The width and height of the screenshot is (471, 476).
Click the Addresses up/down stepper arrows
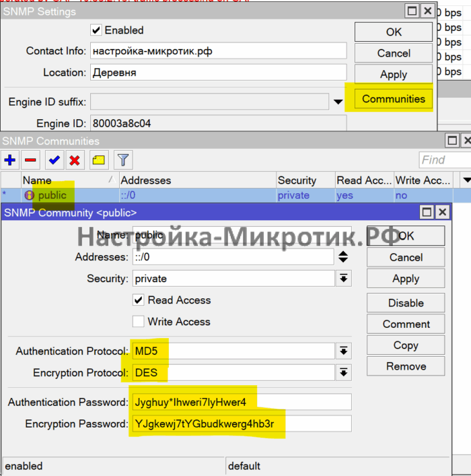point(343,257)
